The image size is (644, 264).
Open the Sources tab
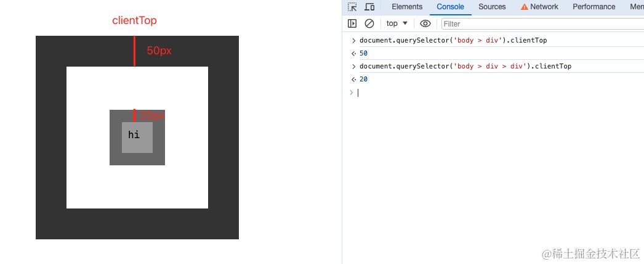coord(492,7)
